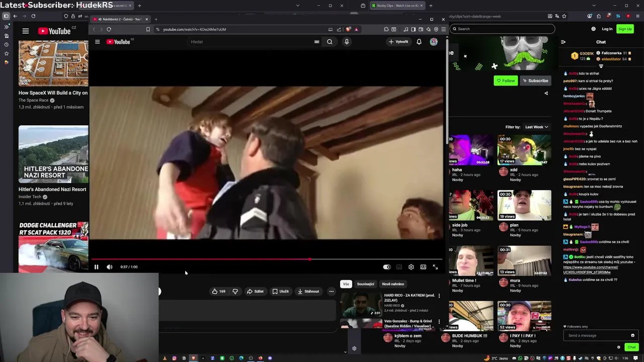Open the front YouTube hamburger guide menu
644x362 pixels.
(97, 42)
